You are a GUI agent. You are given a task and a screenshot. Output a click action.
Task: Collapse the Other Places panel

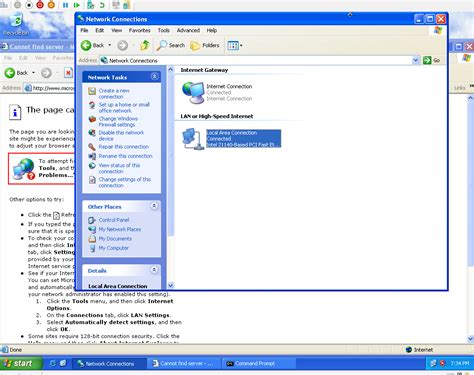pyautogui.click(x=154, y=206)
